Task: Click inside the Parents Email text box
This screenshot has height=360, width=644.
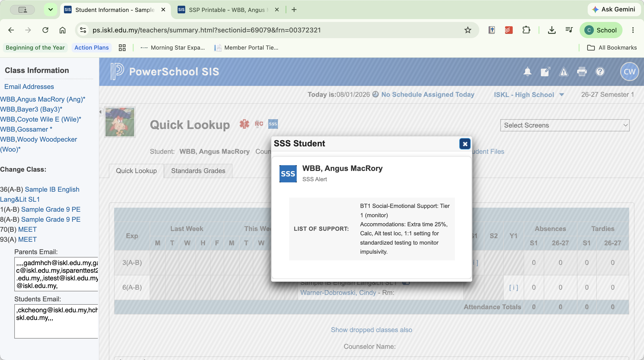Action: pos(56,274)
